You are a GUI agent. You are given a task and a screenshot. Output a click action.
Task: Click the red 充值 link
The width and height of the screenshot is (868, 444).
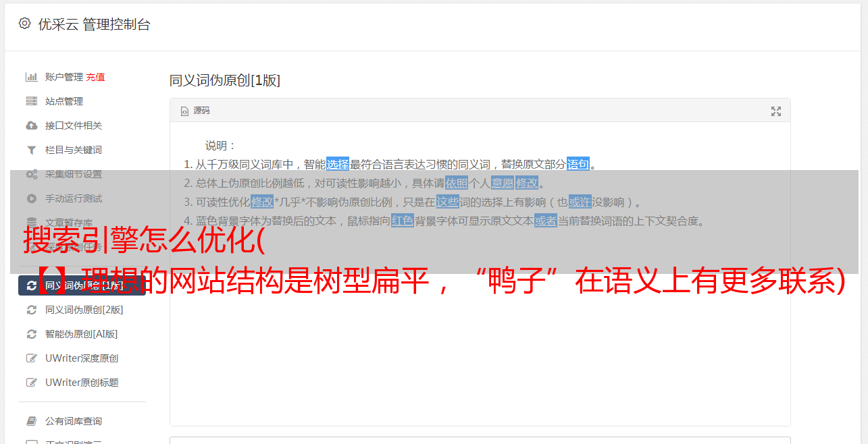tap(95, 77)
